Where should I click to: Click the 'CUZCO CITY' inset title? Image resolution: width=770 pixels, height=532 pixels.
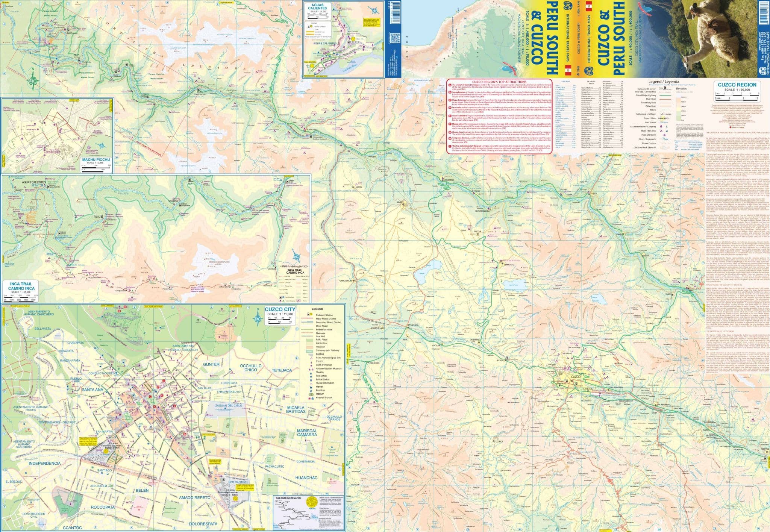coord(280,309)
